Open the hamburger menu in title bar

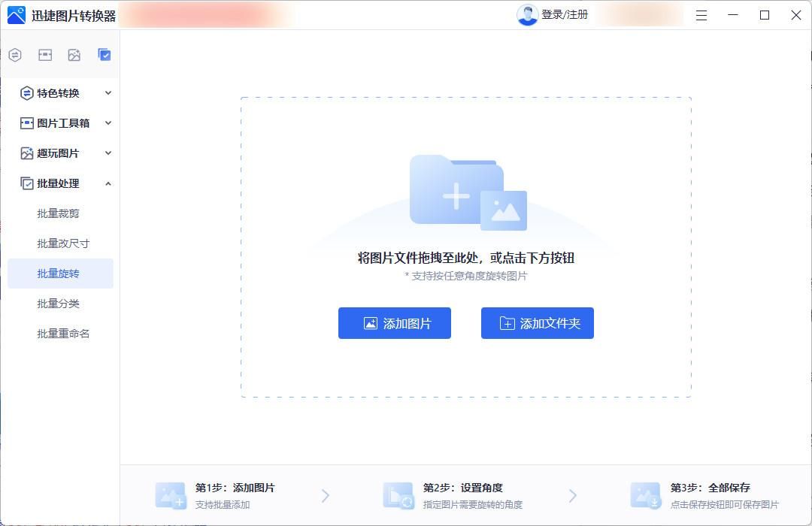701,15
